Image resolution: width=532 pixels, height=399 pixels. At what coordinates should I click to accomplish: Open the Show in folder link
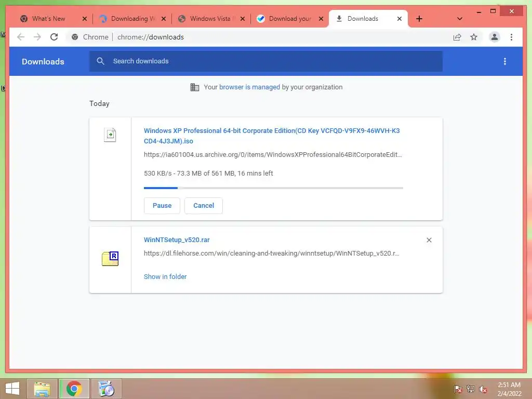pos(165,276)
